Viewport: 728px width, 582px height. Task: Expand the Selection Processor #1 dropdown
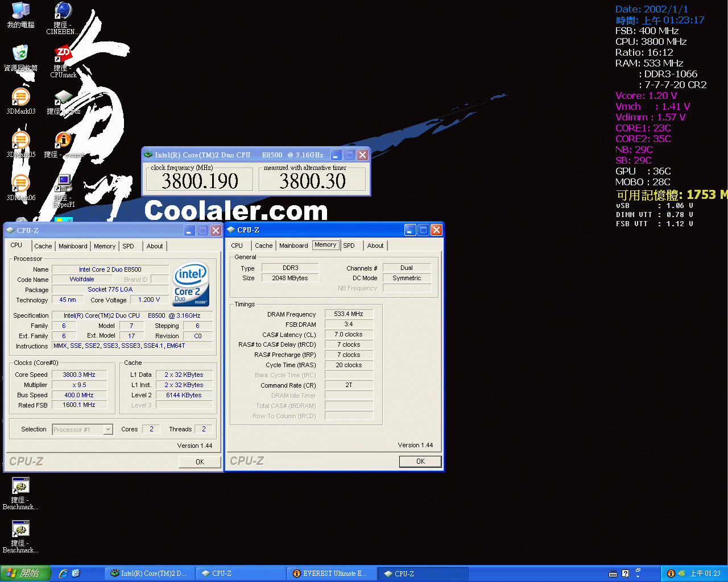[108, 430]
